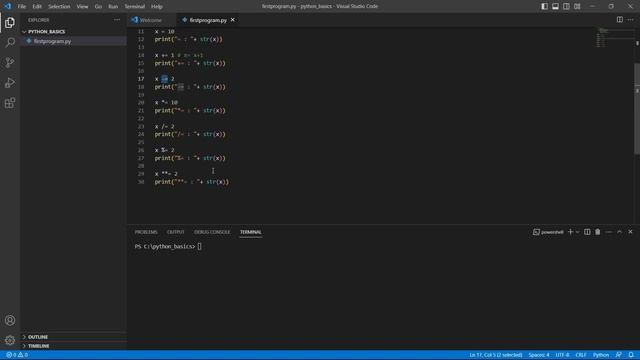Open the Selection menu
Screen dimensions: 640x360
click(x=59, y=6)
